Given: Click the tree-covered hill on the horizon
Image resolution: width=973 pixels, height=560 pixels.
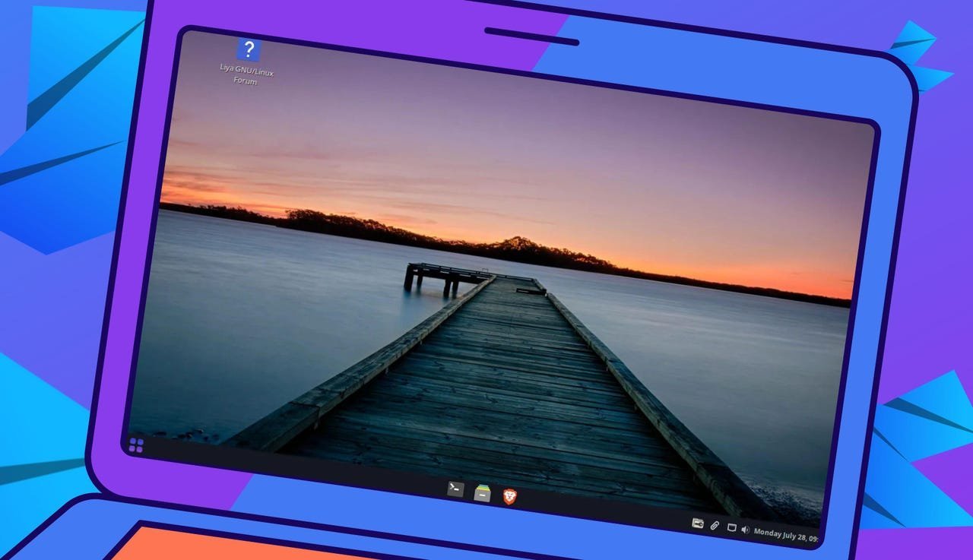Looking at the screenshot, I should pyautogui.click(x=517, y=248).
